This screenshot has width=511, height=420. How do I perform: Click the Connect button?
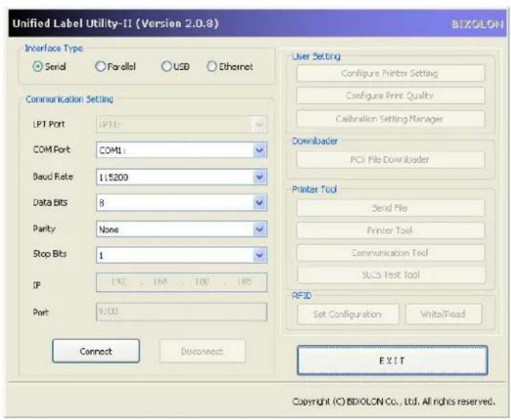[96, 351]
